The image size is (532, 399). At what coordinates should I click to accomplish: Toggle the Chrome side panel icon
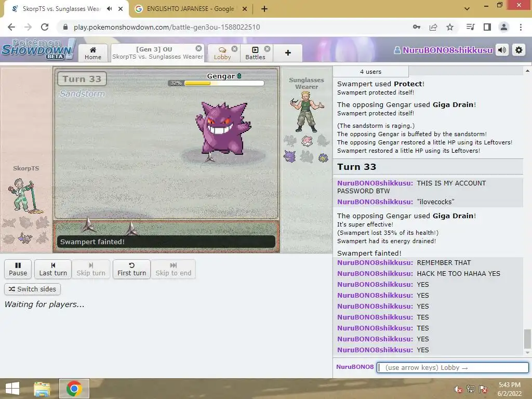tap(487, 27)
